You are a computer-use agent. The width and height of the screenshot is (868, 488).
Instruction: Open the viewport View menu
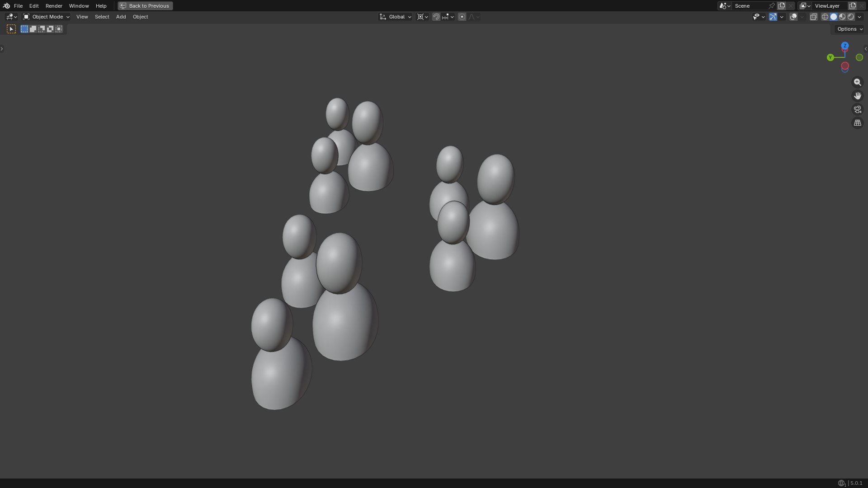(82, 17)
